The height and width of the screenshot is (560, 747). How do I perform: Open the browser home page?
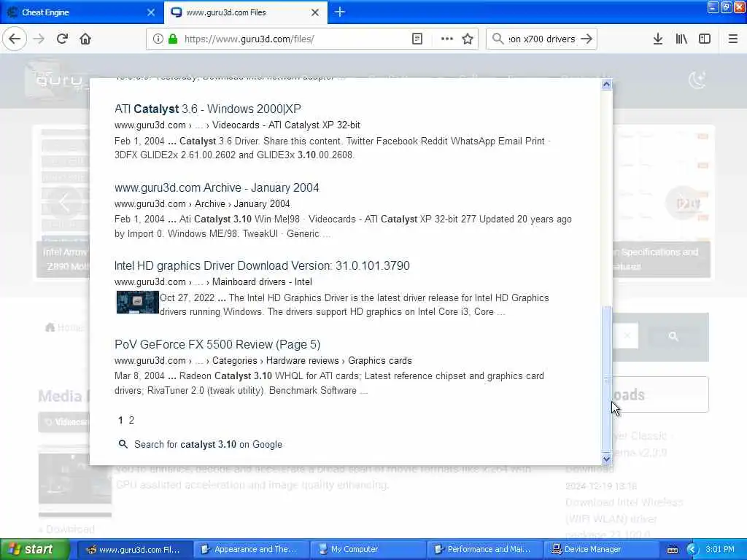pyautogui.click(x=85, y=39)
